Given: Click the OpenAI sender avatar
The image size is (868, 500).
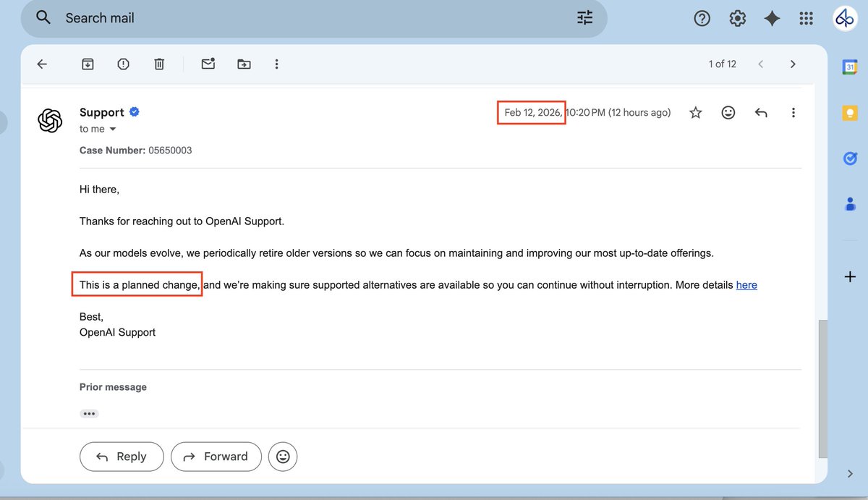Looking at the screenshot, I should tap(50, 120).
